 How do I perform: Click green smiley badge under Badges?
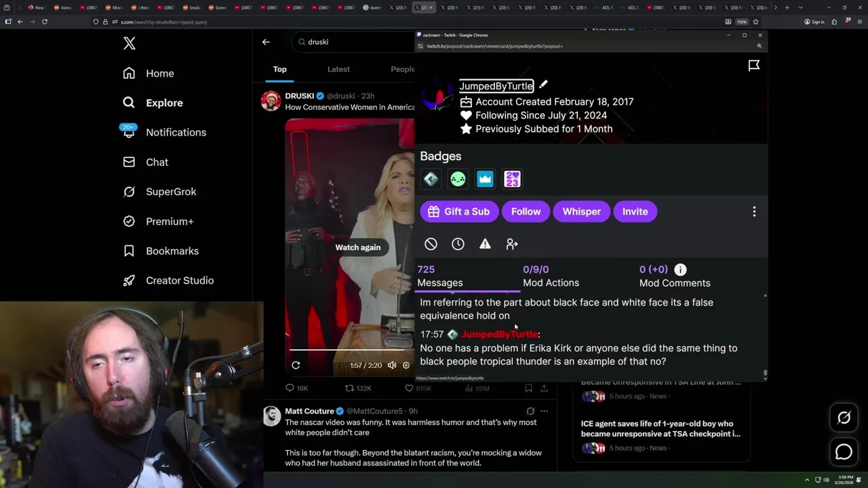coord(458,179)
